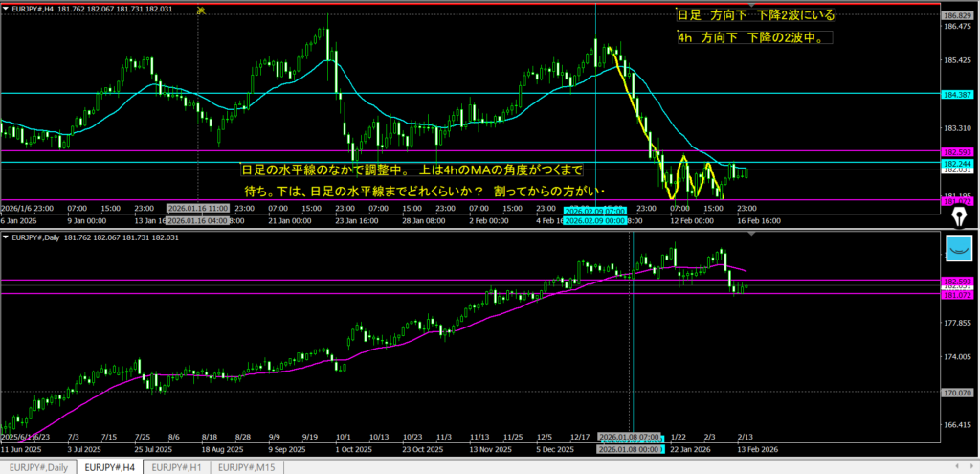Click the triangle beside EURJPY#,Daily chart title
Screen dimensions: 980x474
5,236
